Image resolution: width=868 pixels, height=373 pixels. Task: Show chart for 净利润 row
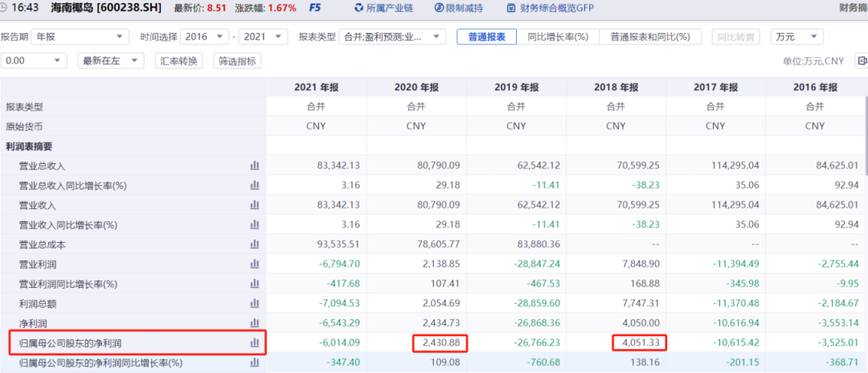(255, 322)
